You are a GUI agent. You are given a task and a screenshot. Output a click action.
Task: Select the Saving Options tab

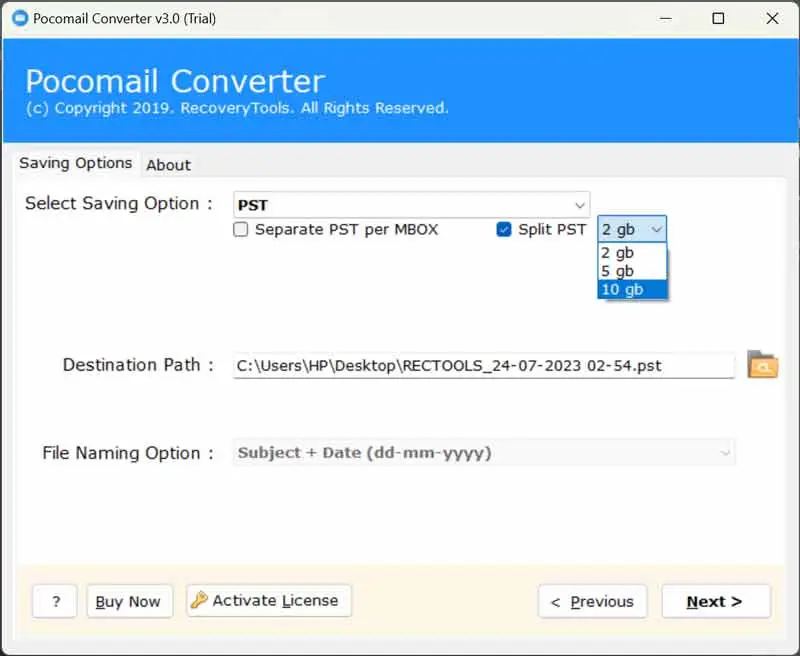coord(76,163)
